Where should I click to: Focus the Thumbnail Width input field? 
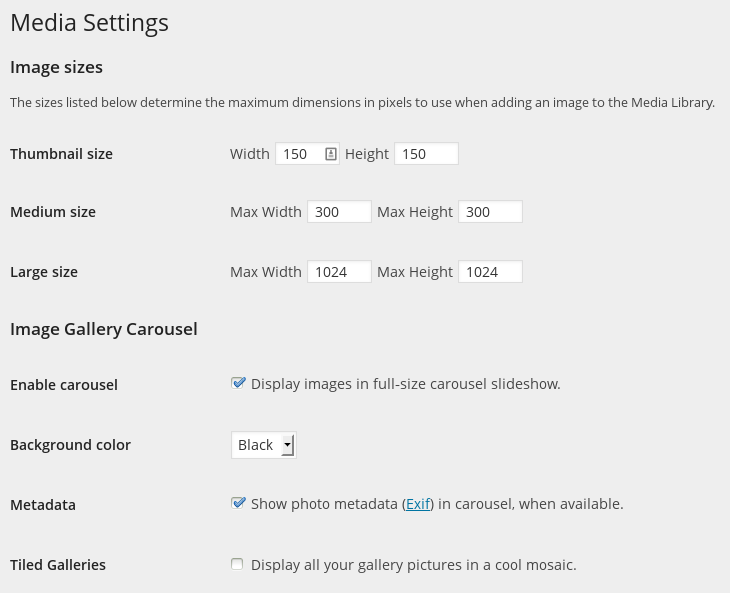pos(307,154)
